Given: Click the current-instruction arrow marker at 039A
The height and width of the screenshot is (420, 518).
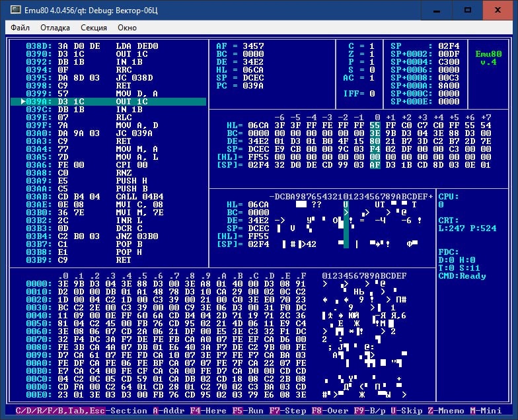Looking at the screenshot, I should pos(23,102).
